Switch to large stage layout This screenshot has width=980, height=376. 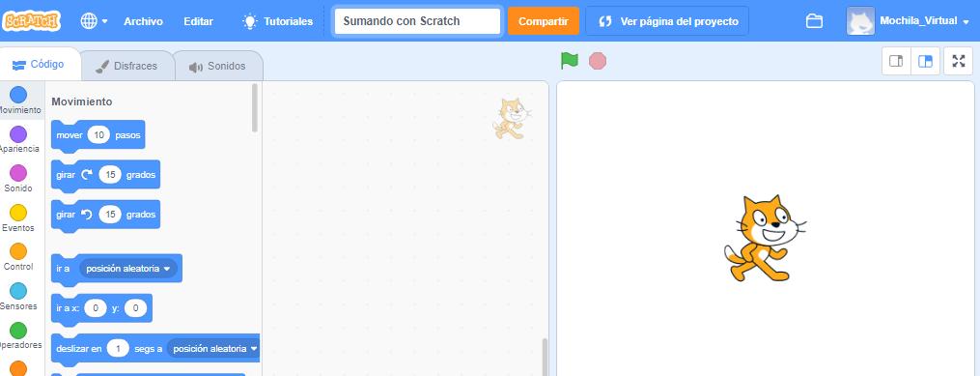[x=925, y=61]
